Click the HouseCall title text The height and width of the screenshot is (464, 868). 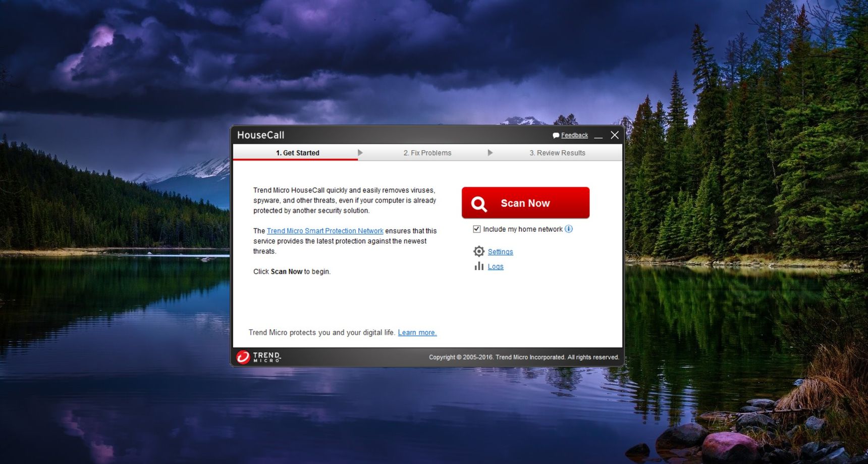(x=261, y=135)
